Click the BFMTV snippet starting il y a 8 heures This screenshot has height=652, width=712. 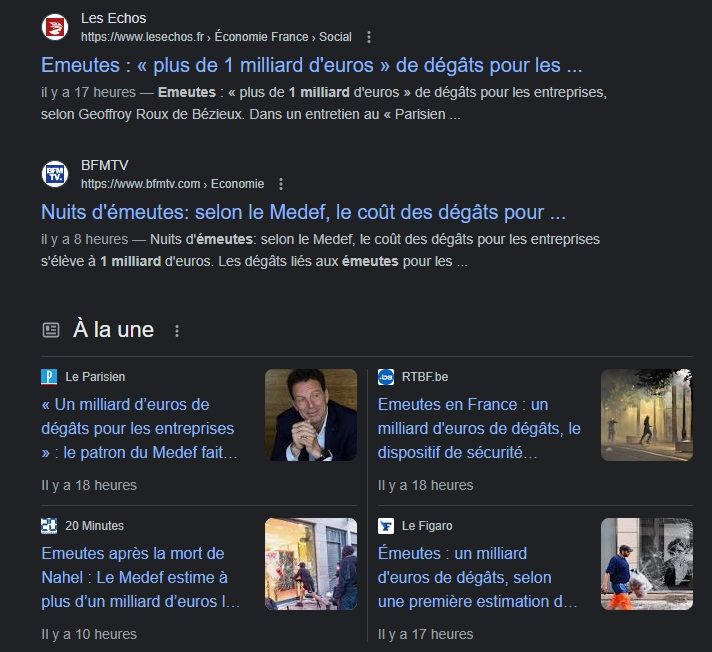click(320, 251)
